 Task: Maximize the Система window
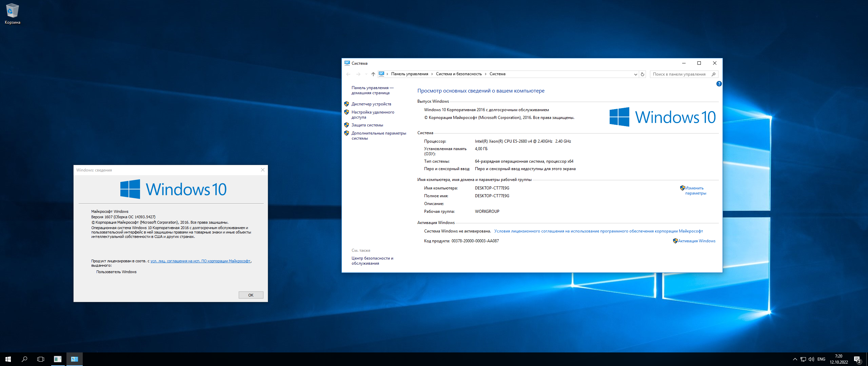tap(699, 63)
